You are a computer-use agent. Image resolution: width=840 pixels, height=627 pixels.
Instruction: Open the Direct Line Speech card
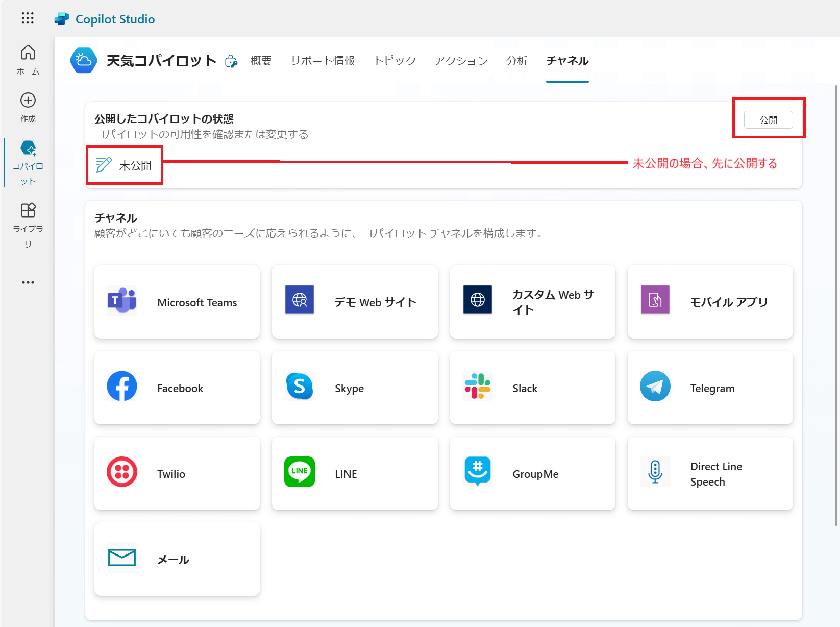[710, 473]
